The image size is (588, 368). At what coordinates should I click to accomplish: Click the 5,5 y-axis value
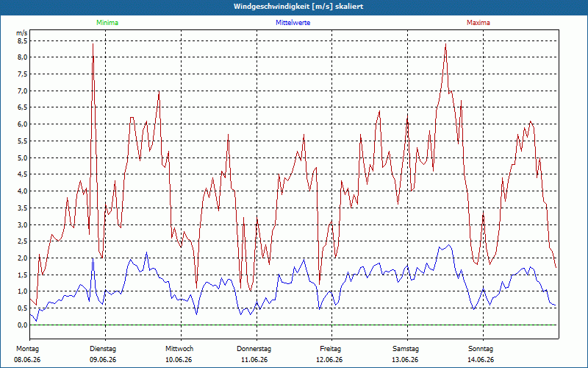point(23,141)
